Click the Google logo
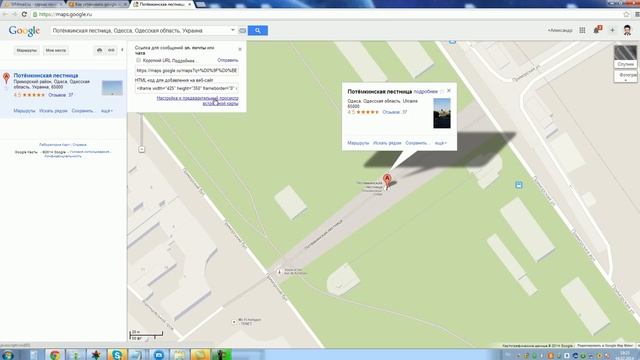This screenshot has height=360, width=640. (24, 31)
